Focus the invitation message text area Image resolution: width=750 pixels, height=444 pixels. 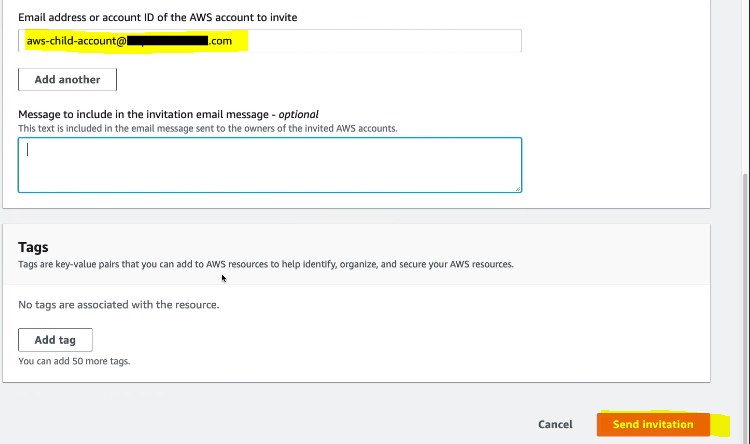pos(269,165)
